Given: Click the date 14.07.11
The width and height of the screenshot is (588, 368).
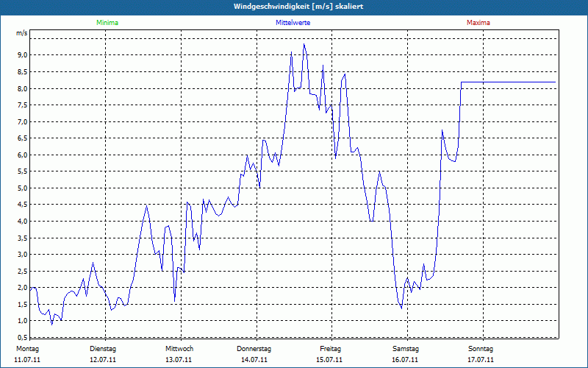Looking at the screenshot, I should click(x=254, y=360).
